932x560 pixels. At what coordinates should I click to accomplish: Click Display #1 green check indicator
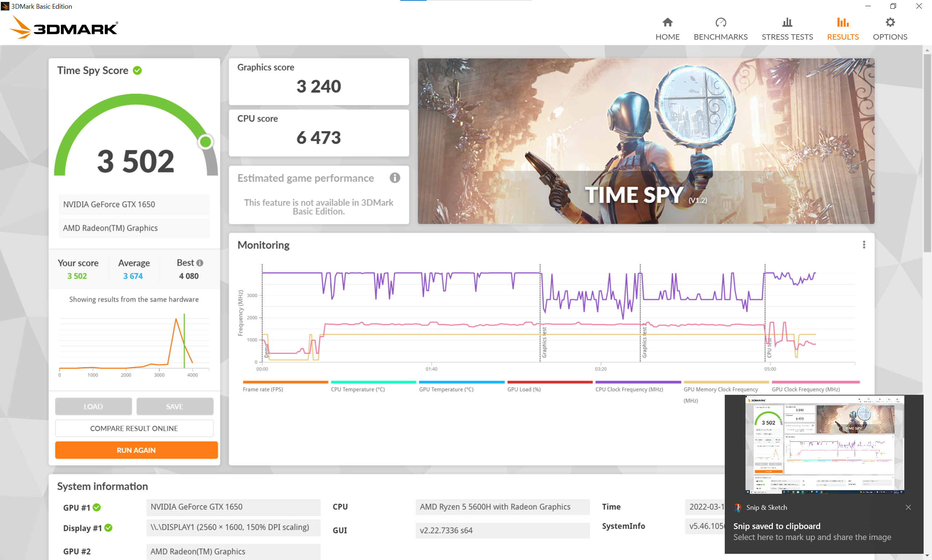(109, 528)
